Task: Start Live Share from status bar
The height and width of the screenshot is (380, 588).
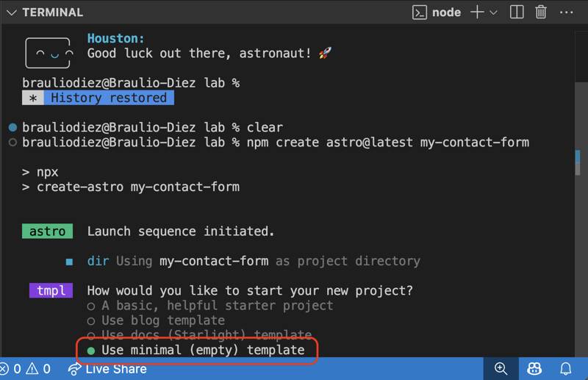Action: [x=107, y=369]
